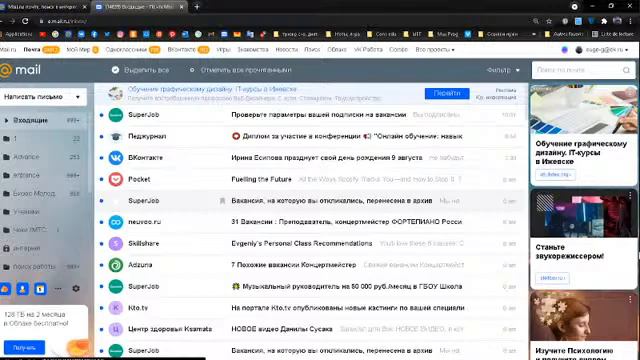This screenshot has height=360, width=640.
Task: Click the Педжурнал graduation cap avatar
Action: tap(116, 136)
